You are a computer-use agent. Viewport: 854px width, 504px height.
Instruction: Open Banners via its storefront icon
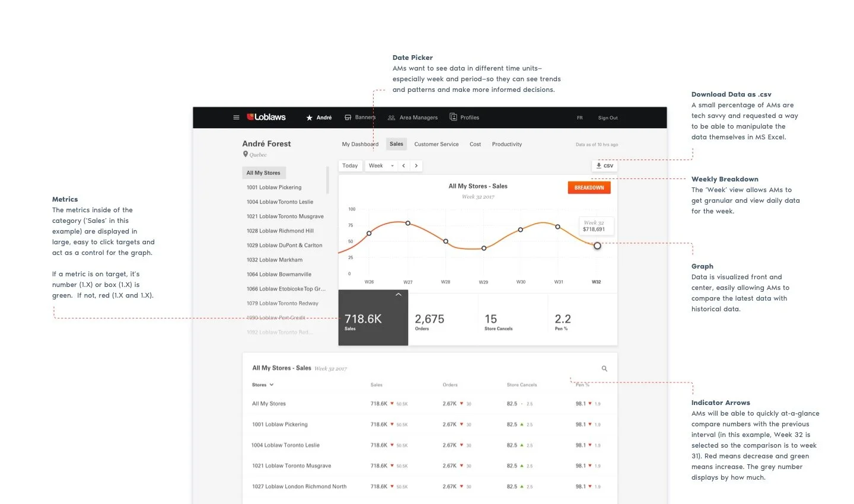pos(347,117)
